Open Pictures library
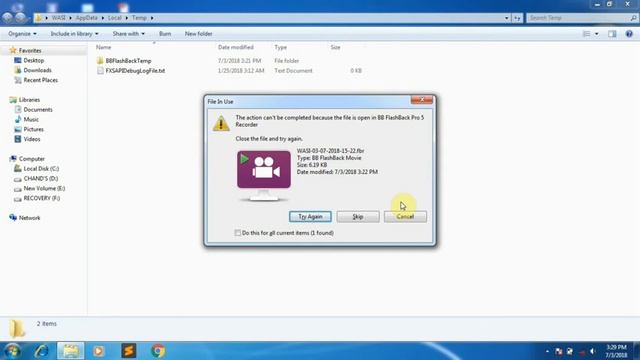This screenshot has height=360, width=640. pos(33,129)
